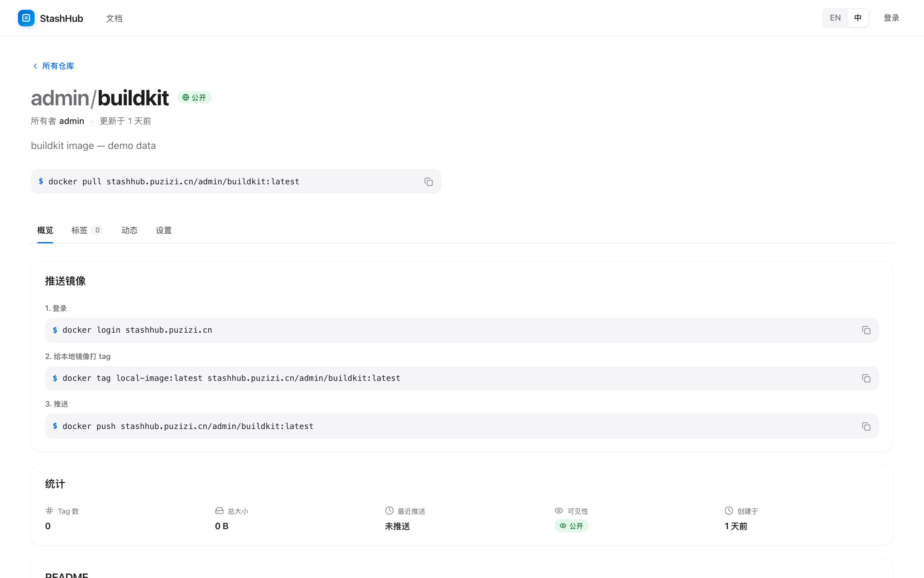Click the back chevron before 所有仓库
This screenshot has width=924, height=578.
point(35,66)
